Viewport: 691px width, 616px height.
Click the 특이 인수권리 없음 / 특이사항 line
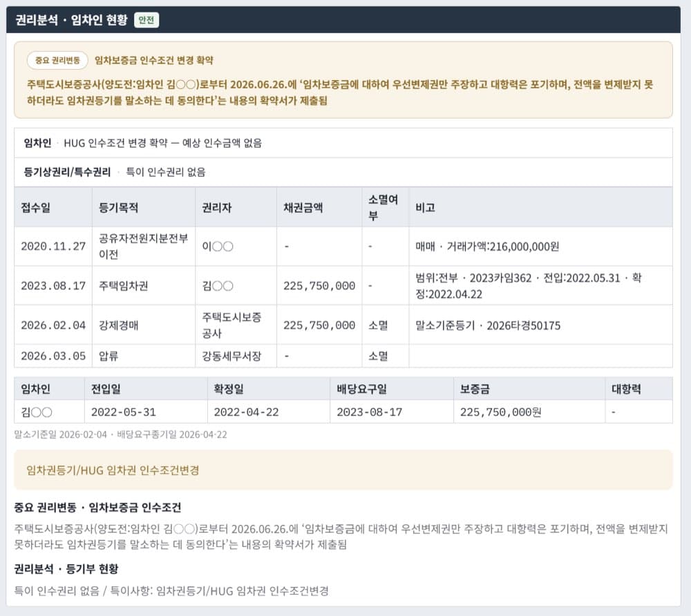coord(171,590)
